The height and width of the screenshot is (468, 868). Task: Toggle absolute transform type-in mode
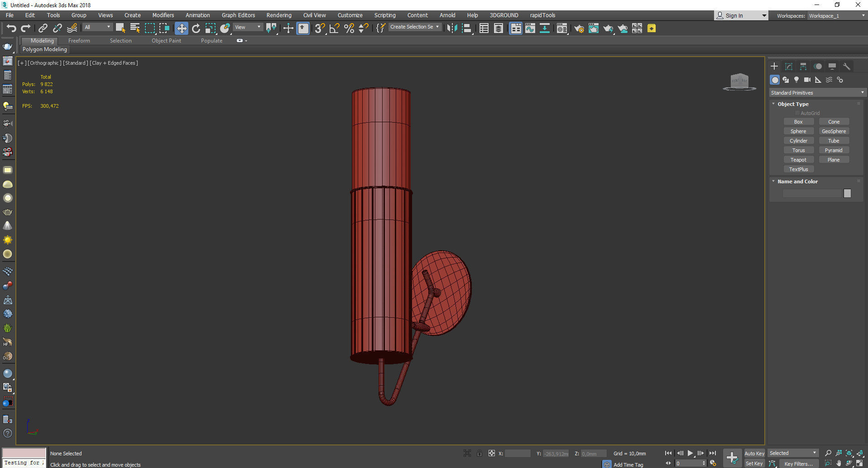(492, 453)
